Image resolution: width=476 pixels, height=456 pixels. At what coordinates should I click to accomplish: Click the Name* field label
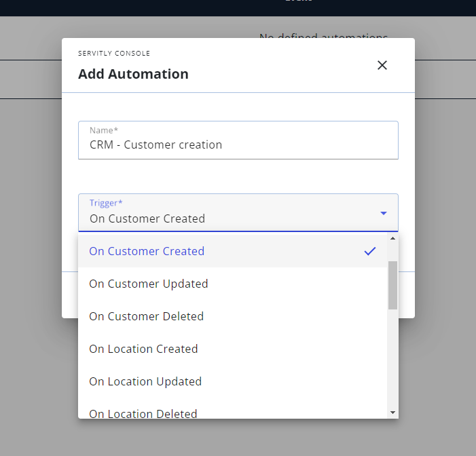pyautogui.click(x=104, y=130)
